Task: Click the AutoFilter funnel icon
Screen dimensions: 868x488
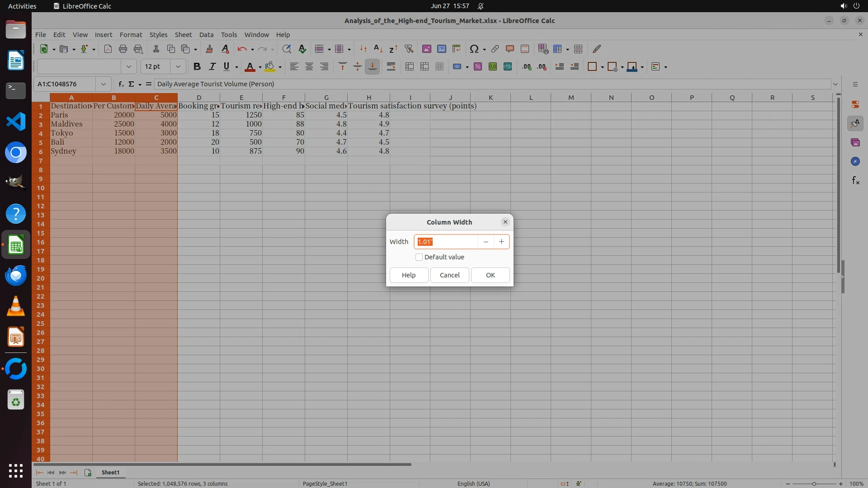Action: pos(409,49)
